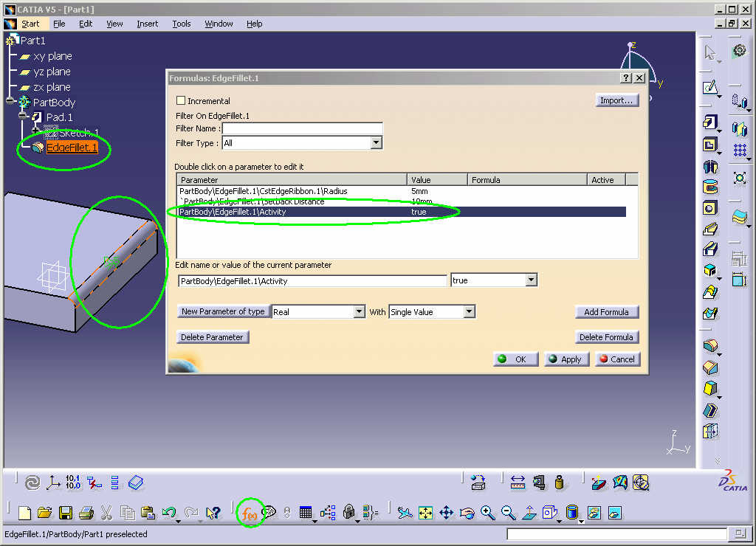Create a new document with New icon
This screenshot has width=756, height=546.
click(x=24, y=513)
